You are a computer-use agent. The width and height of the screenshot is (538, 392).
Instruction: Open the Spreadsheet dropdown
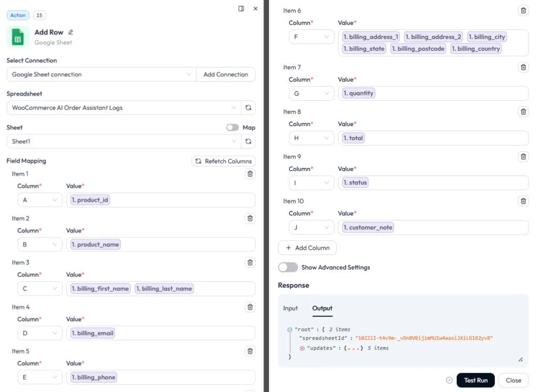click(124, 108)
